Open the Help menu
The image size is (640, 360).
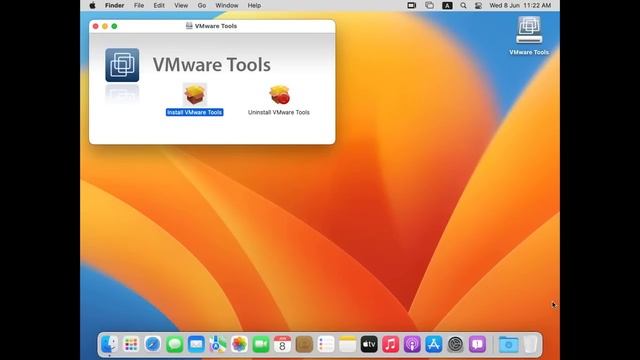(254, 5)
